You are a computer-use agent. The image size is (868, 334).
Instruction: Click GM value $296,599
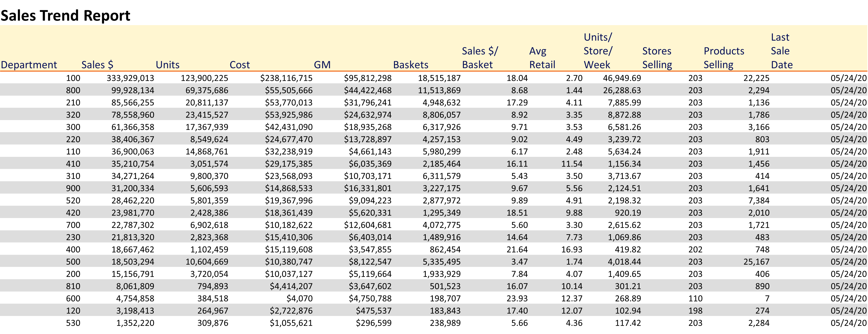tap(374, 323)
